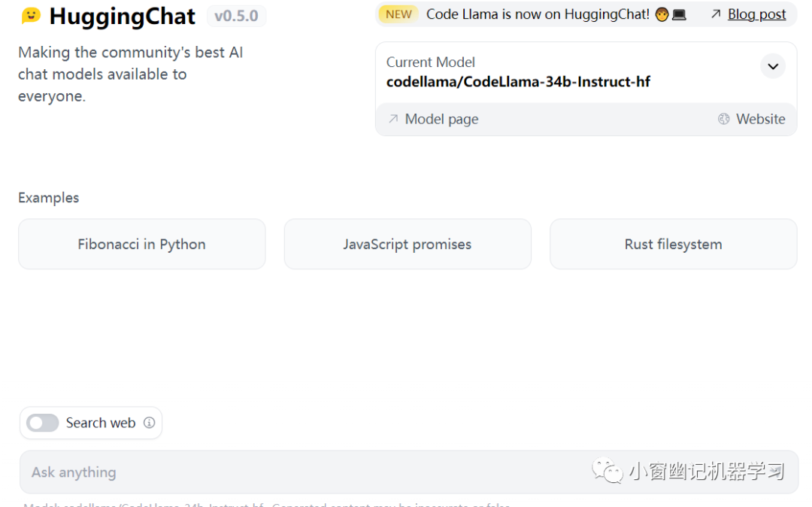
Task: Click the arrow icon beside Model page
Action: (393, 119)
